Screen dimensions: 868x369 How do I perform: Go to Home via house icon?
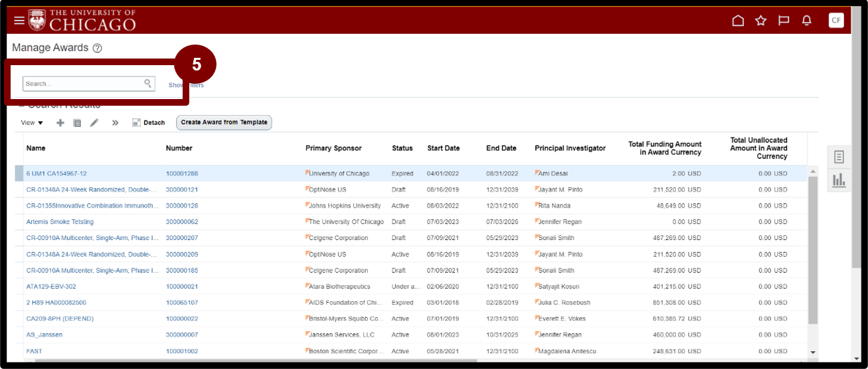(x=738, y=21)
